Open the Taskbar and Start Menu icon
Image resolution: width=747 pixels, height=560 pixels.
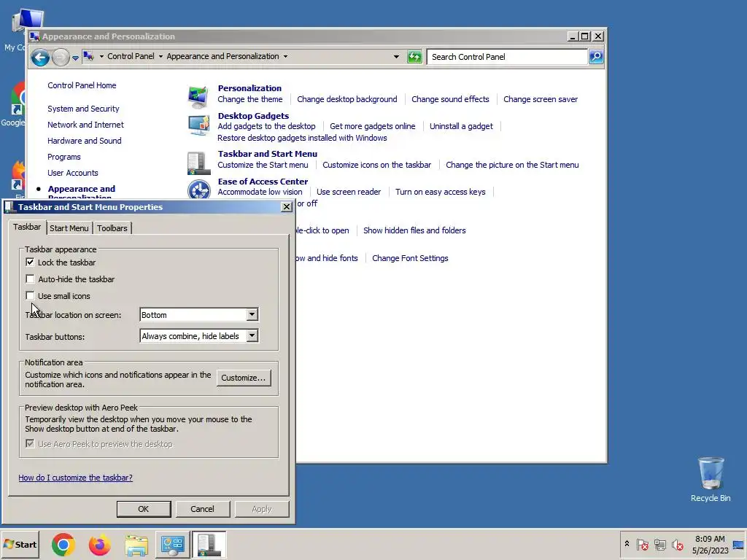(x=198, y=163)
